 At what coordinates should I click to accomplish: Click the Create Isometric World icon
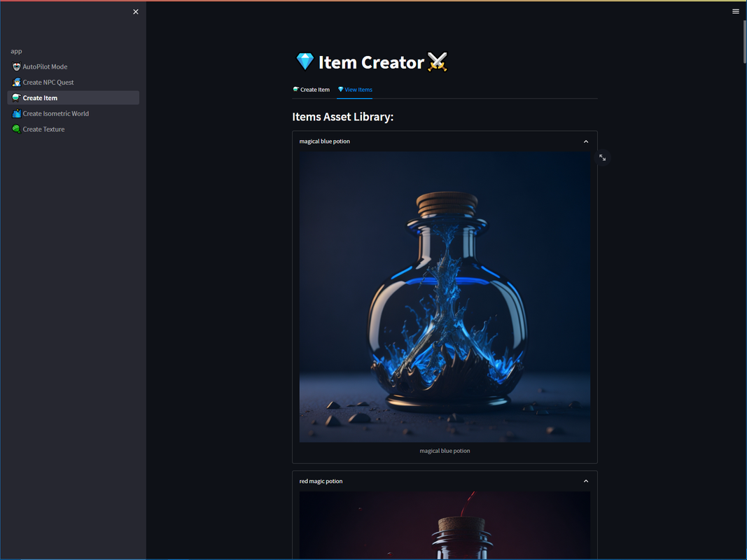(17, 113)
